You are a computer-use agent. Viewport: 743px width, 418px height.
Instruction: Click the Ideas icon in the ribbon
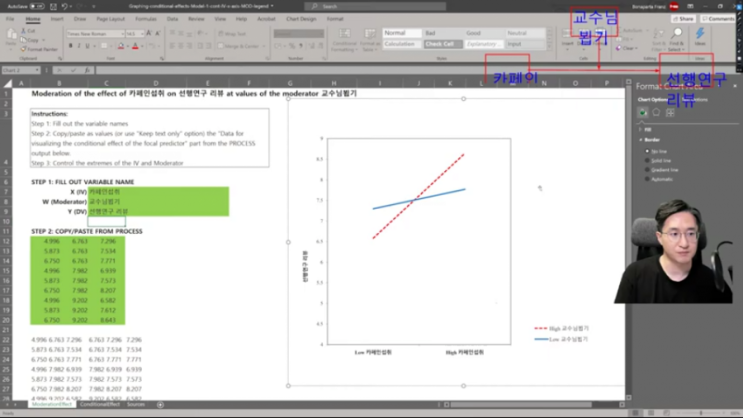[x=700, y=39]
